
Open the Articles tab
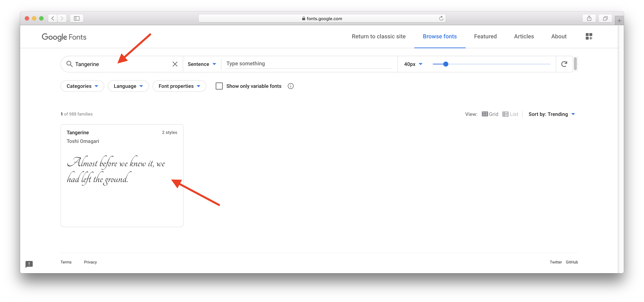pyautogui.click(x=524, y=36)
